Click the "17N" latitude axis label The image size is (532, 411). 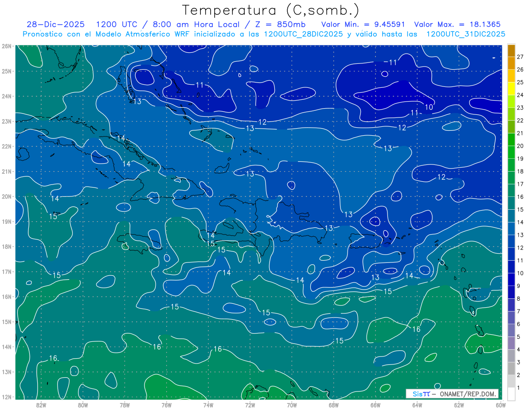coord(7,271)
